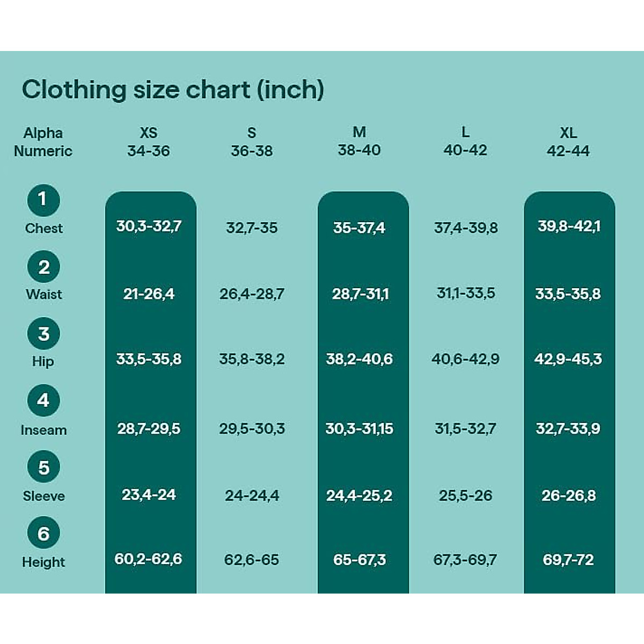Screen dimensions: 644x644
Task: Click the Waist row label
Action: 43,294
